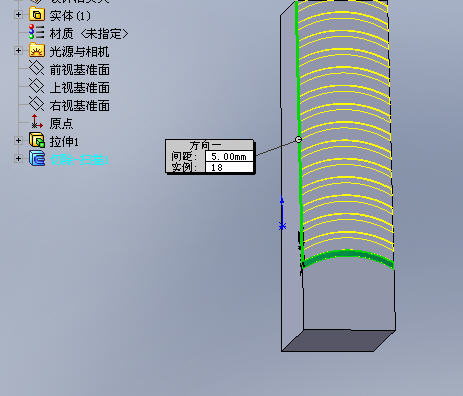This screenshot has height=396, width=463.
Task: Click the 拉伸1 extrude feature icon
Action: [x=37, y=140]
